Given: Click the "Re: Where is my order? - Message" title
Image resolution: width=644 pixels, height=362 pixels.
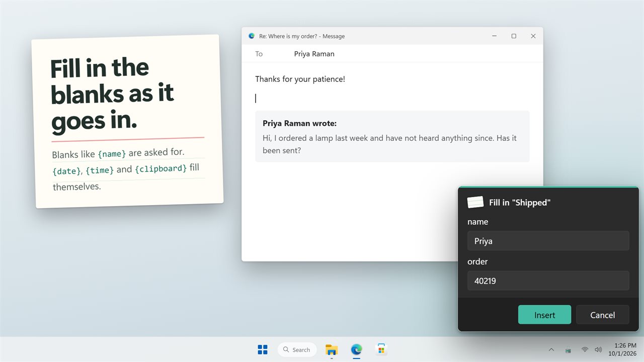Looking at the screenshot, I should [302, 36].
